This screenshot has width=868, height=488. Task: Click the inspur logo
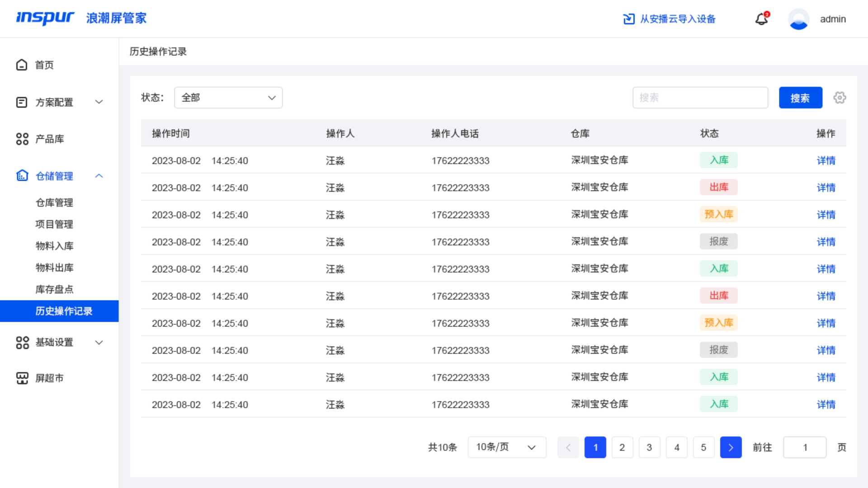pyautogui.click(x=45, y=18)
